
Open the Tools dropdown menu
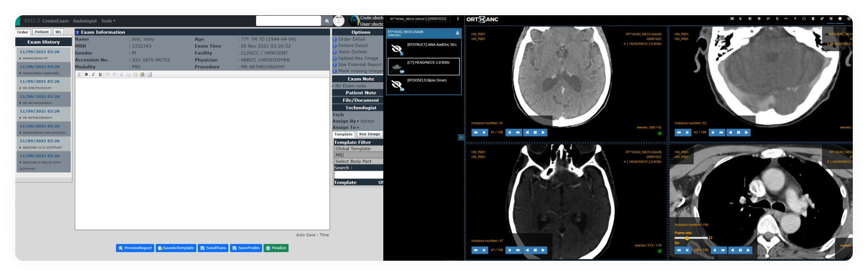pos(108,21)
